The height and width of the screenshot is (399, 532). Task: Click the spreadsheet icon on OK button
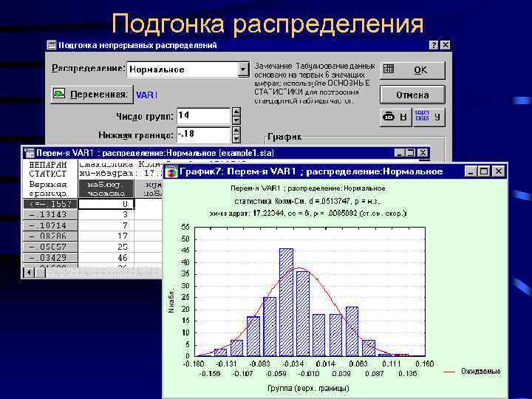[389, 69]
